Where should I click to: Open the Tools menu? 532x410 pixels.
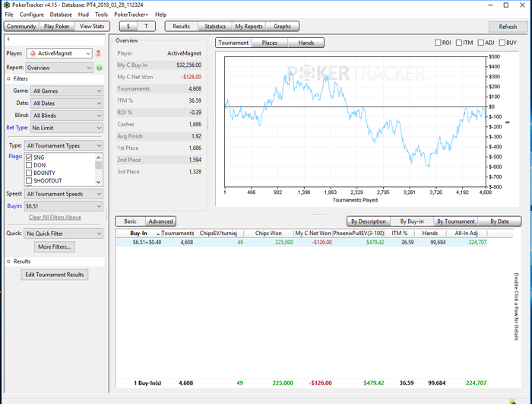coord(101,14)
